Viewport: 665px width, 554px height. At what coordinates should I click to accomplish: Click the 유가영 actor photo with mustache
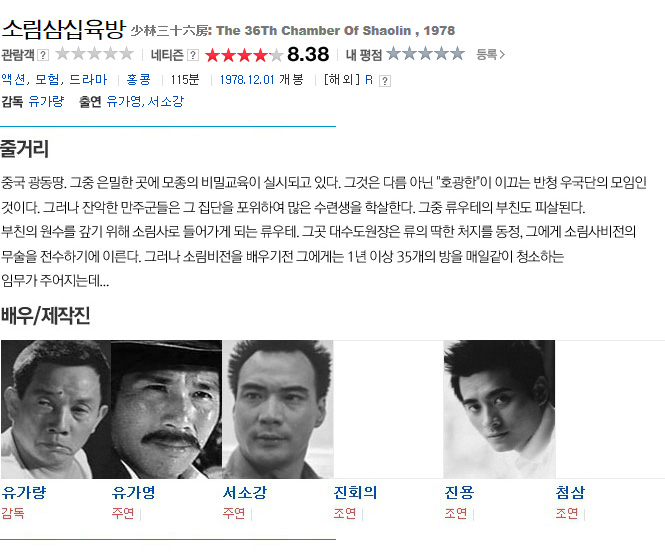tap(166, 409)
